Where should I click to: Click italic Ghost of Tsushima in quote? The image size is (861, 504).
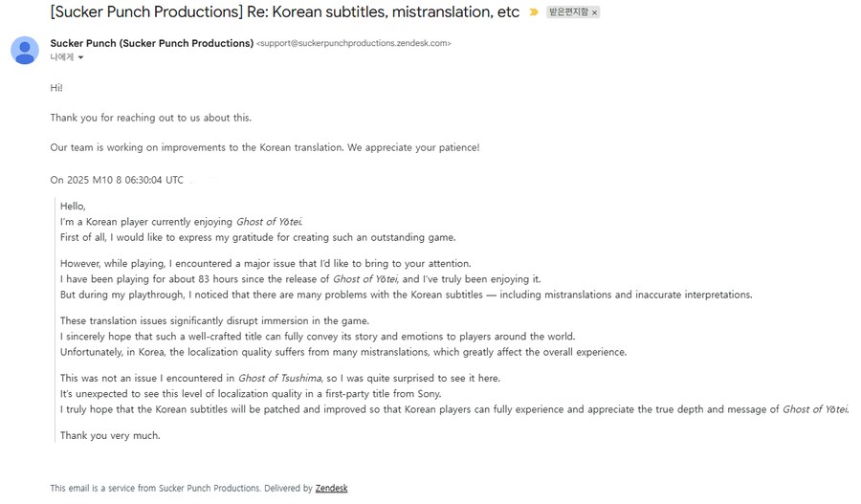(x=279, y=378)
